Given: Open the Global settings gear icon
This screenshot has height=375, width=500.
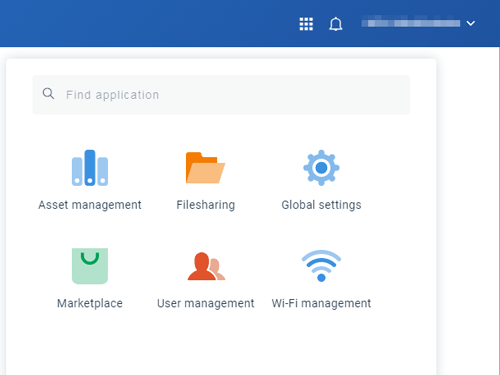Looking at the screenshot, I should pos(321,168).
